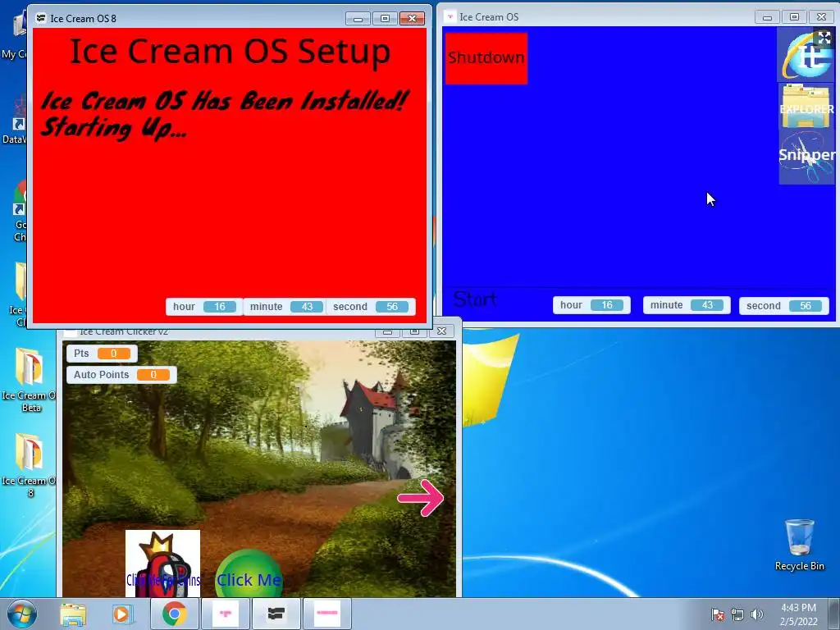The width and height of the screenshot is (840, 630).
Task: Click the hour readout in Ice Cream OS window
Action: click(591, 305)
